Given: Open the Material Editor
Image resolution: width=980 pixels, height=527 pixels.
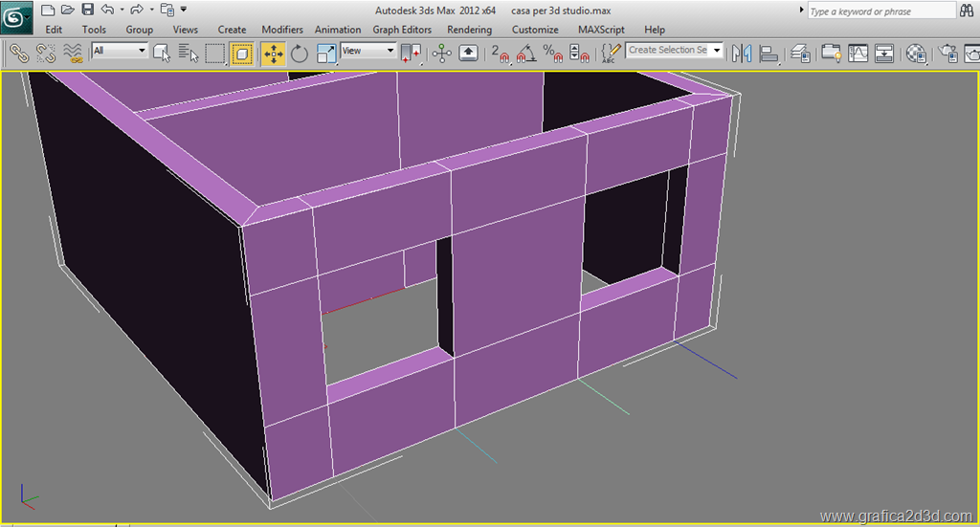Looking at the screenshot, I should tap(917, 54).
